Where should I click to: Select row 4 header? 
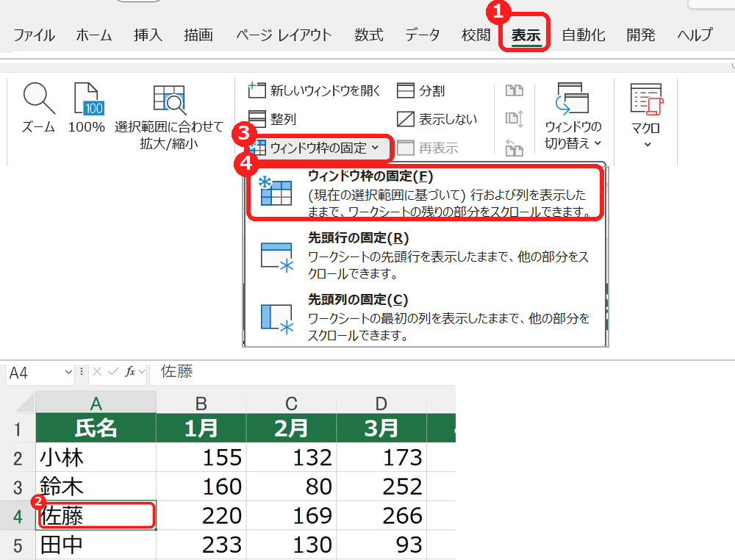click(18, 516)
